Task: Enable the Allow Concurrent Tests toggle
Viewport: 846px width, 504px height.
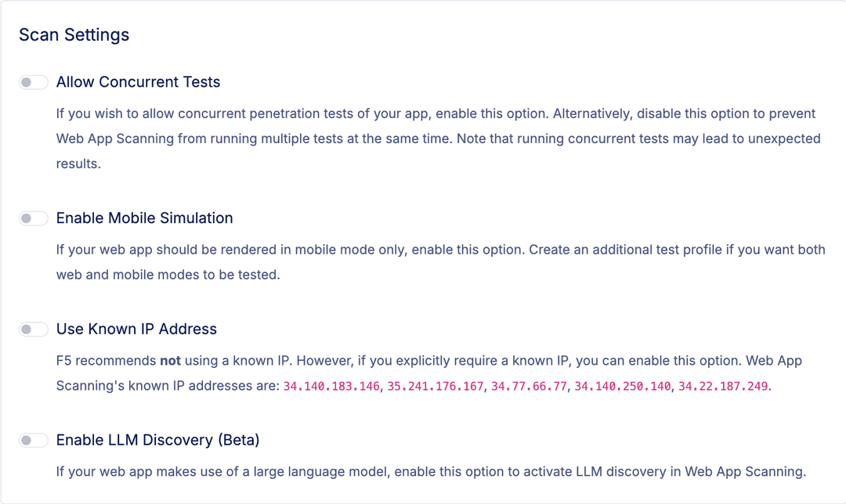Action: [34, 82]
